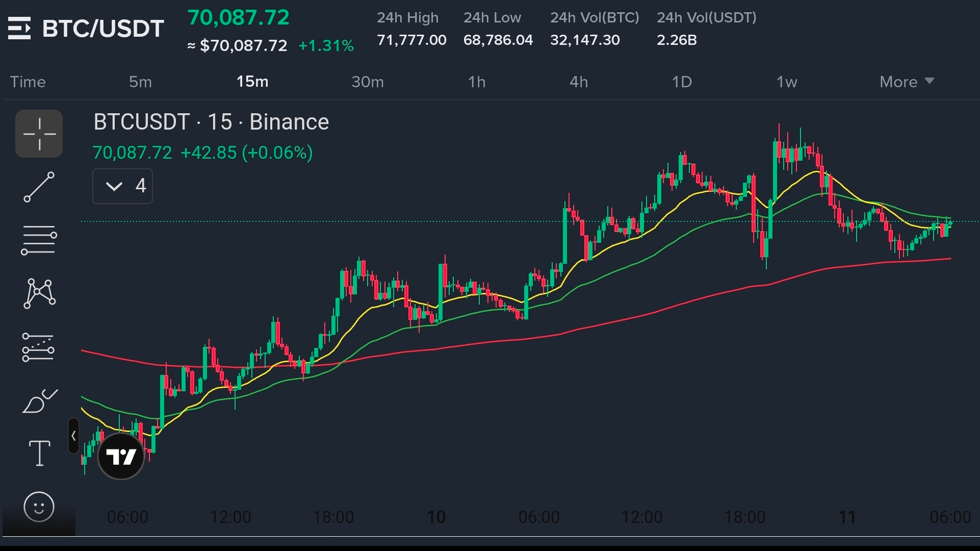Open the More timeframes dropdown

907,82
